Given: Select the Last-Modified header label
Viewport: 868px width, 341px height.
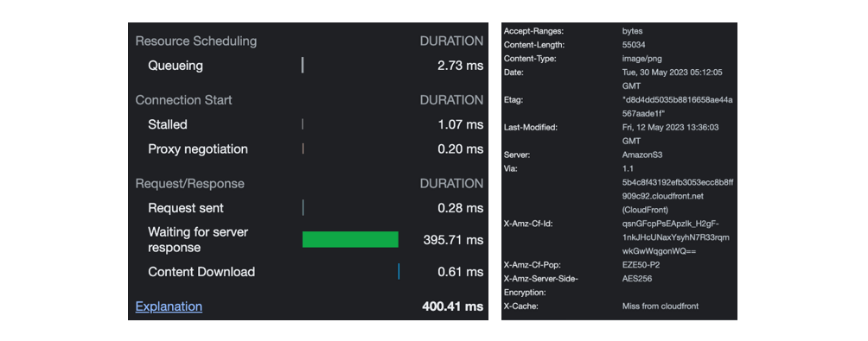Looking at the screenshot, I should [530, 127].
